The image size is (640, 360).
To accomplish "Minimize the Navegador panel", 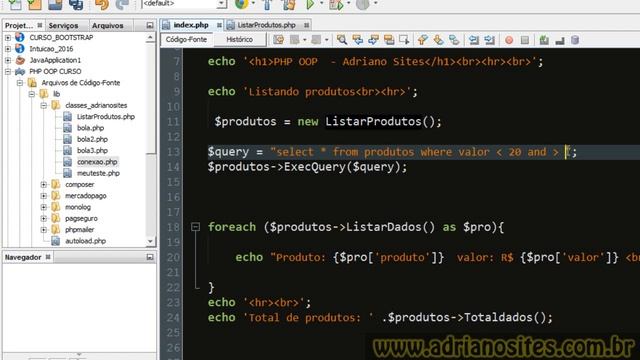I will click(150, 257).
